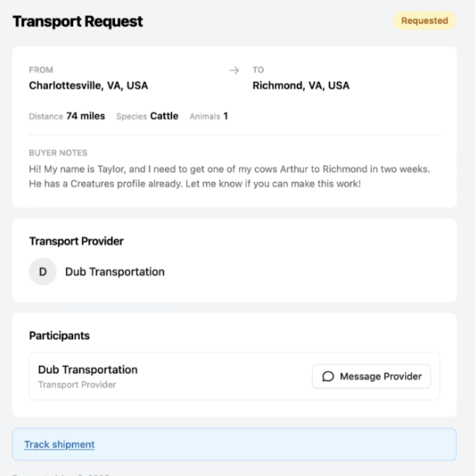Click the FROM label above origin

click(x=41, y=70)
